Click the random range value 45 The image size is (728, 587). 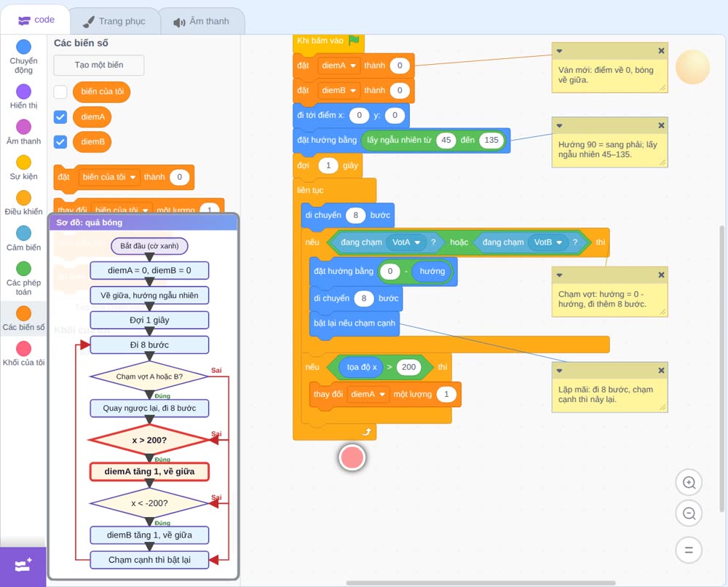(x=446, y=141)
